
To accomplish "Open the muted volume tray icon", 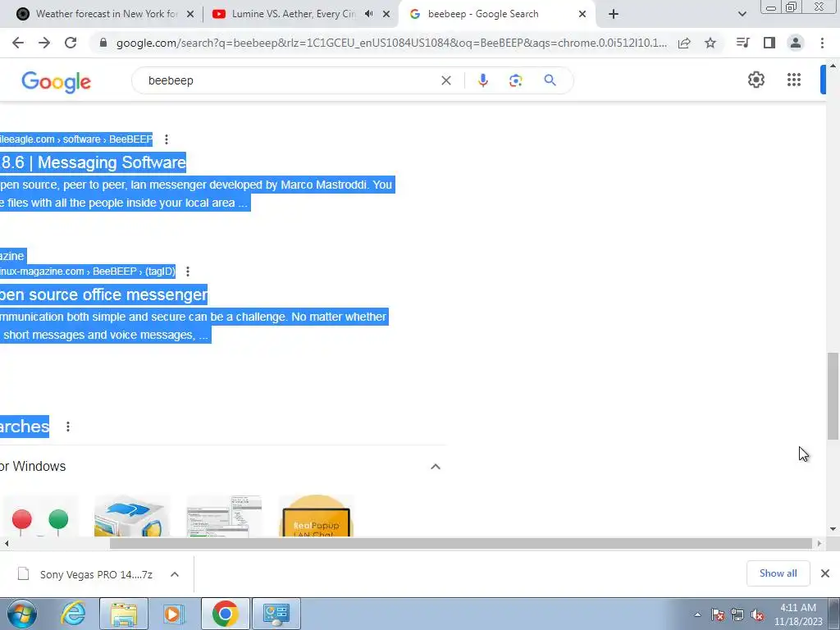I will (x=757, y=615).
